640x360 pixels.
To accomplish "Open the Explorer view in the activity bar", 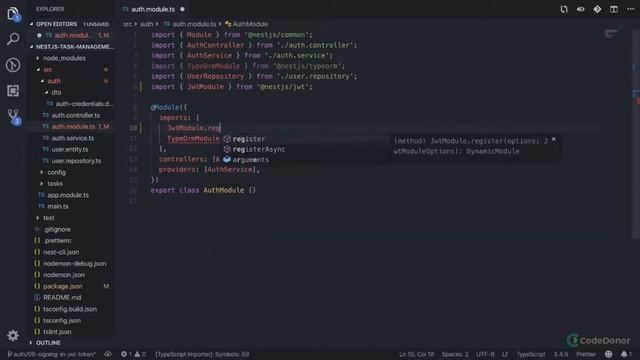I will point(13,14).
